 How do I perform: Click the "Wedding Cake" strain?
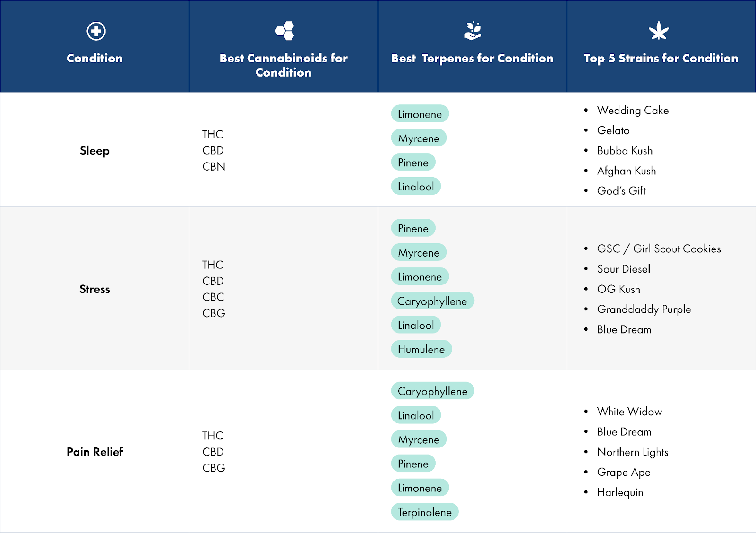[x=633, y=110]
